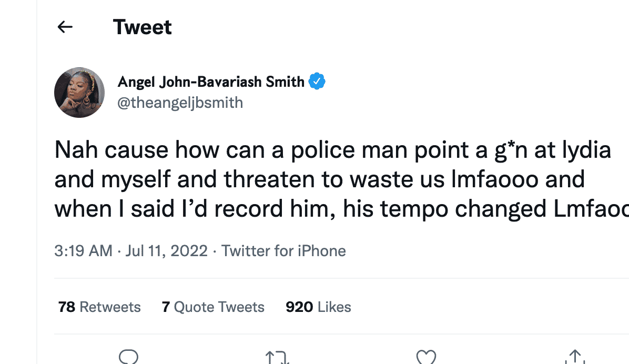Click the blue verified badge
629x364 pixels.
tap(317, 82)
